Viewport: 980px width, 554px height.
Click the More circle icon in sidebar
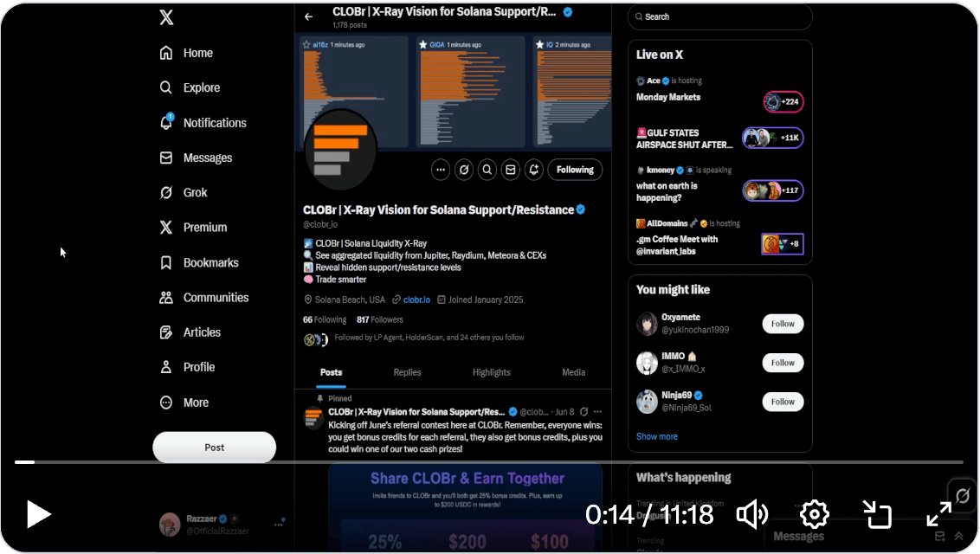coord(165,403)
